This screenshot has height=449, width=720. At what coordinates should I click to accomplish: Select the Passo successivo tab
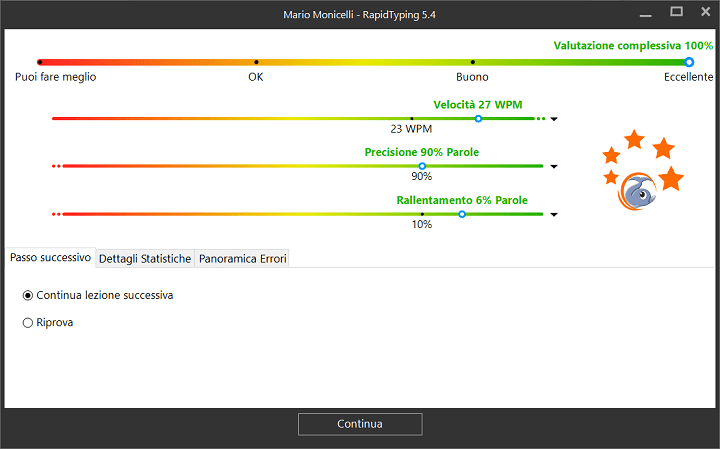(x=51, y=258)
